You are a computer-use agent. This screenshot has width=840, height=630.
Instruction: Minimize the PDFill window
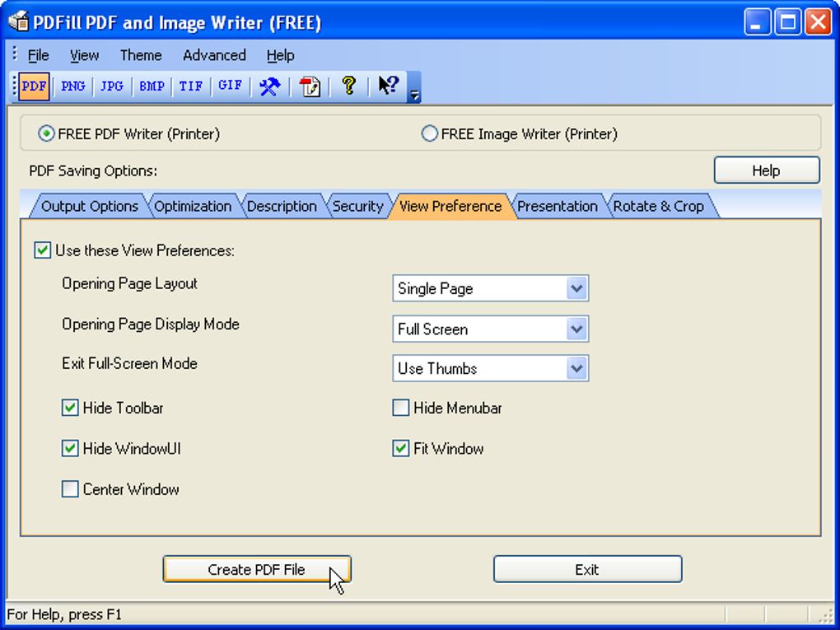757,22
